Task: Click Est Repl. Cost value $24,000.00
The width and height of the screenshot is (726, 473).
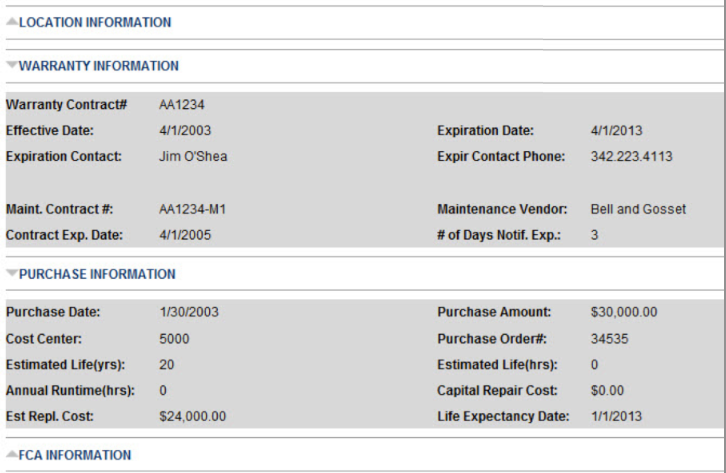Action: point(192,416)
